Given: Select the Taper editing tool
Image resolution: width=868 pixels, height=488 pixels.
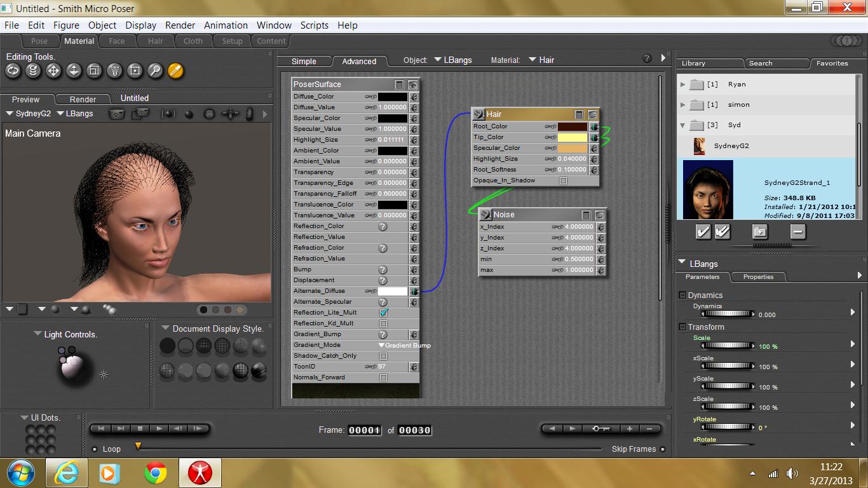Looking at the screenshot, I should point(114,71).
